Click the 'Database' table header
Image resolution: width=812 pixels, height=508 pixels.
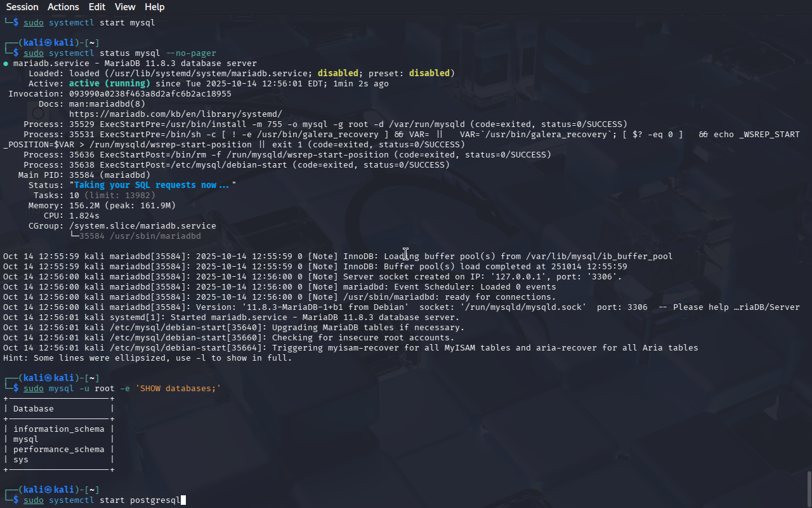click(33, 409)
